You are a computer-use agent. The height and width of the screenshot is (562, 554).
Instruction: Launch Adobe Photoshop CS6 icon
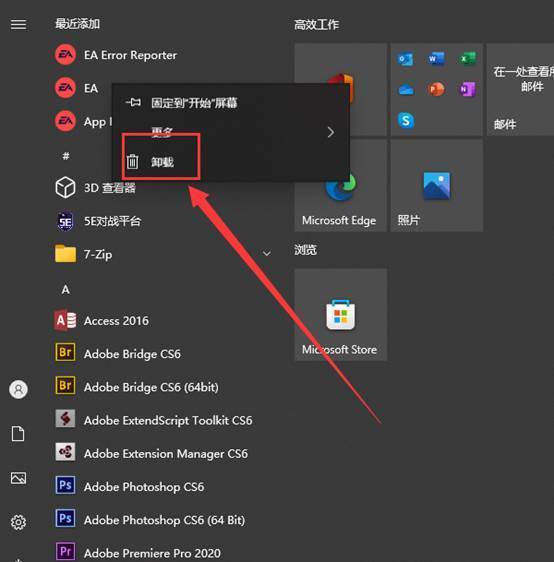point(65,485)
